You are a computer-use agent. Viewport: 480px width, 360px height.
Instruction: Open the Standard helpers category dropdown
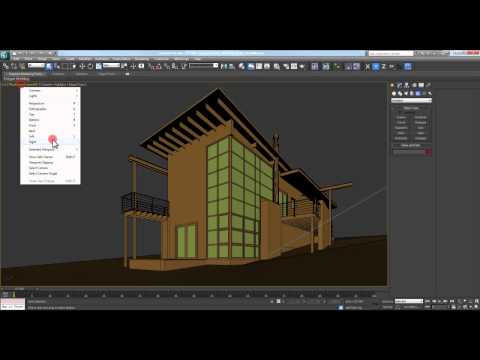pos(411,100)
